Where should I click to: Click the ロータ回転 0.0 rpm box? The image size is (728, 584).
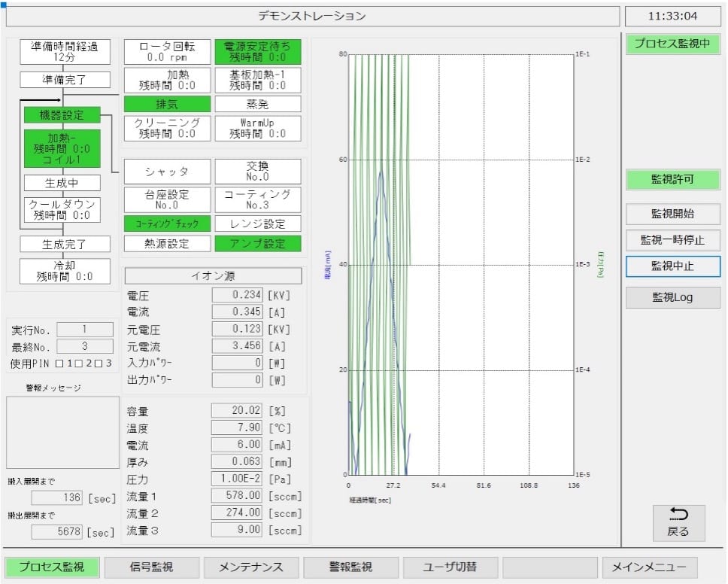[167, 52]
